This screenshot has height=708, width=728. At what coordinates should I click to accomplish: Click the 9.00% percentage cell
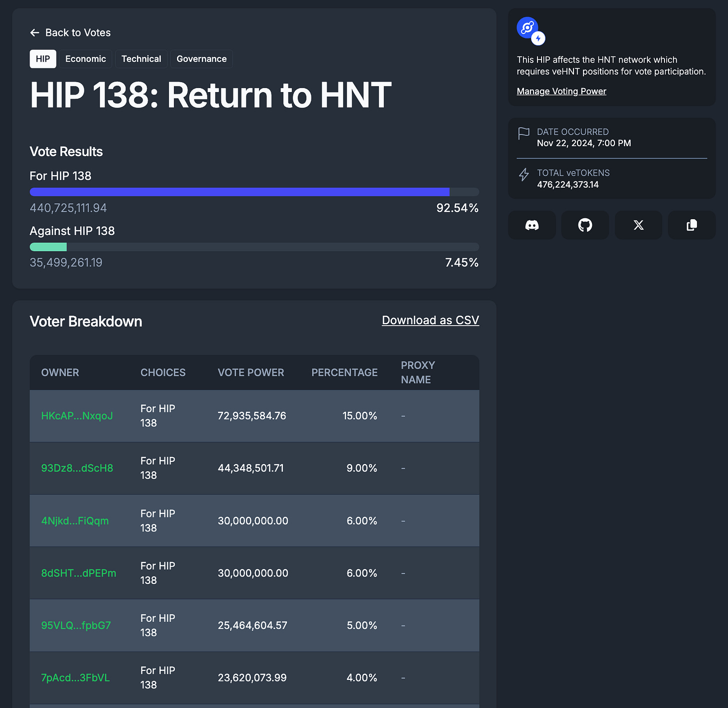coord(362,468)
